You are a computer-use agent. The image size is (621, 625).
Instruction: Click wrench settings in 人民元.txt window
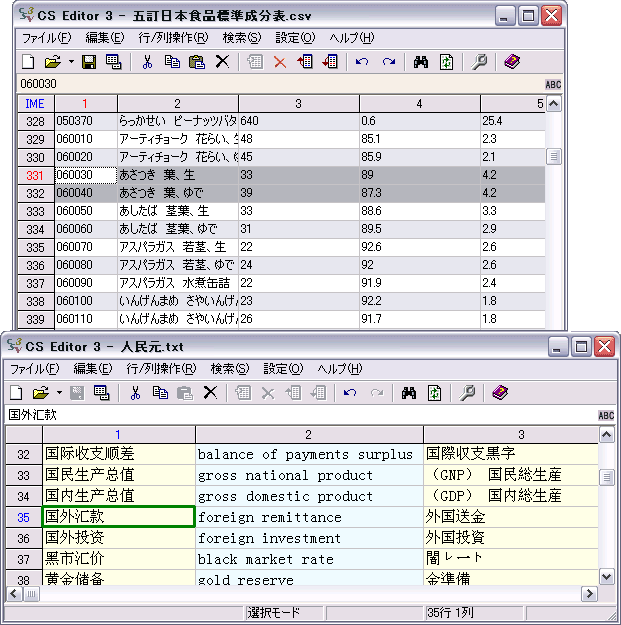[x=467, y=393]
